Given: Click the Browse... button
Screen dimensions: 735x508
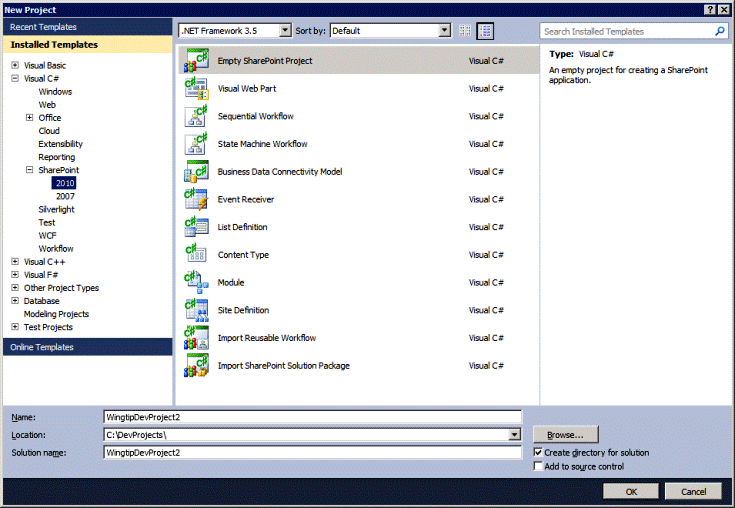Looking at the screenshot, I should point(565,434).
